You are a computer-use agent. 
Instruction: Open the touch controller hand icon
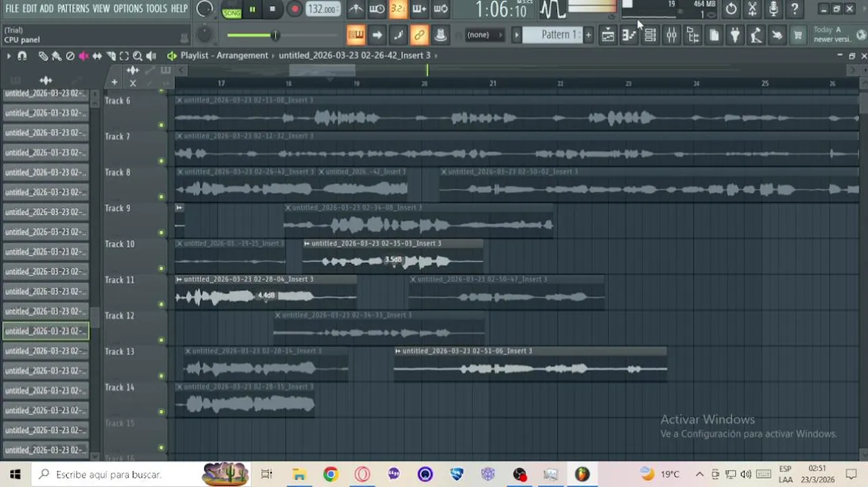(777, 35)
